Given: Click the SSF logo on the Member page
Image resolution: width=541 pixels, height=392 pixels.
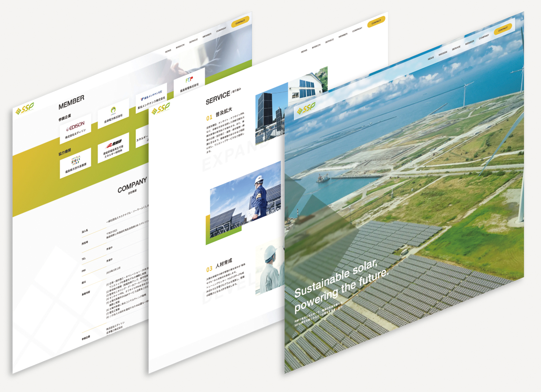Looking at the screenshot, I should click(25, 109).
